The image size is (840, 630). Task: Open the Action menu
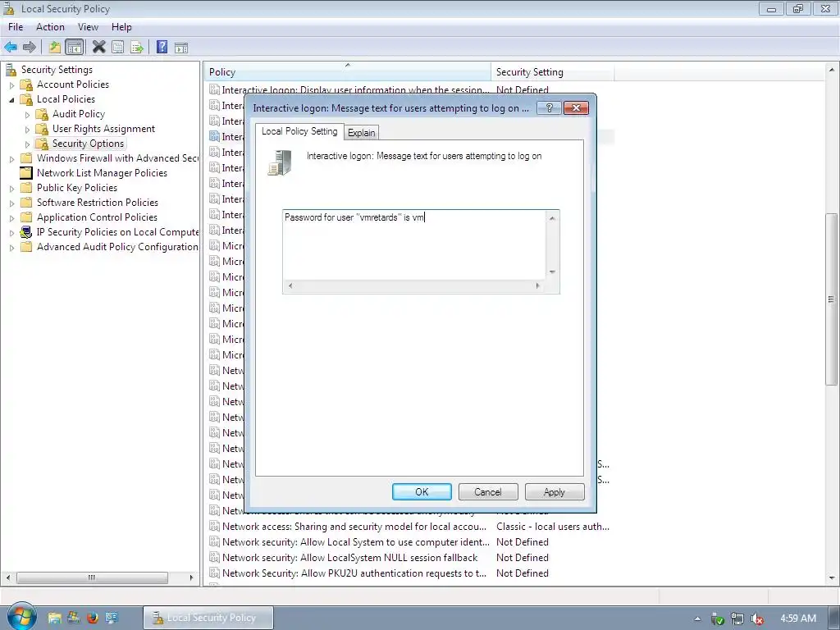coord(50,27)
